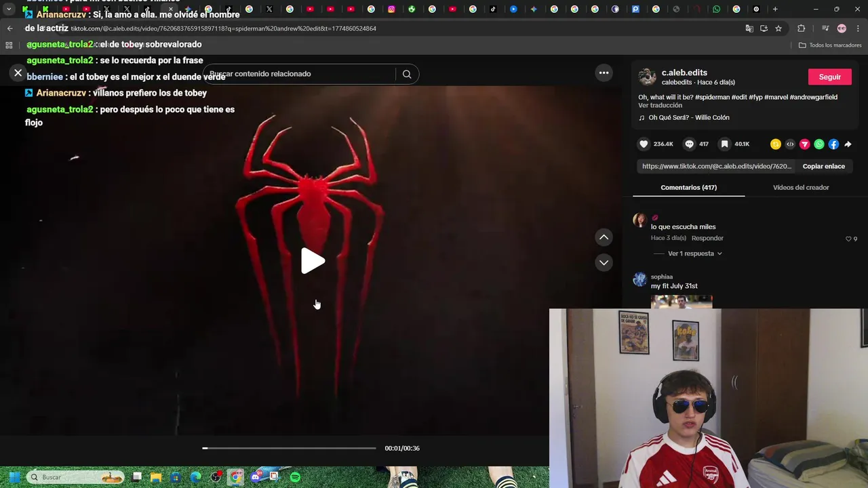Screen dimensions: 868x488
Task: Save the video with the bookmark icon
Action: (x=725, y=144)
